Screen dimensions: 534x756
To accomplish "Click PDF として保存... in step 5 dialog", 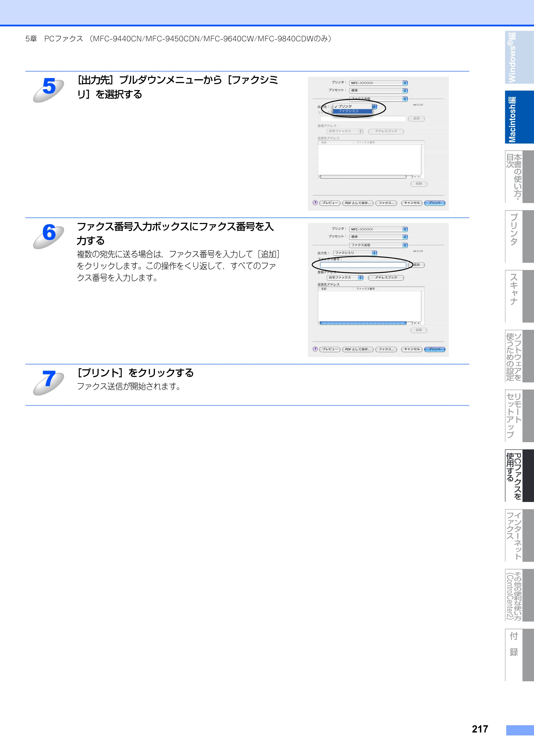I will click(x=358, y=203).
